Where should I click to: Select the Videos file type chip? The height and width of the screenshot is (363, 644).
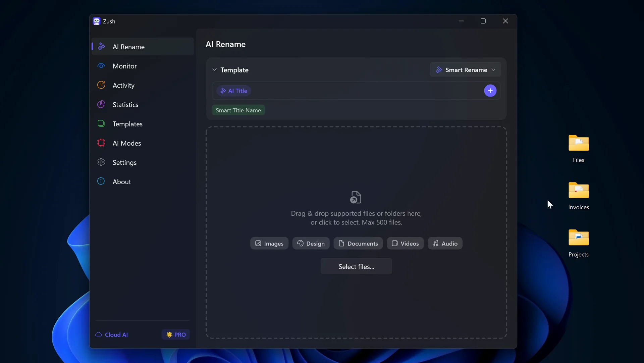pyautogui.click(x=405, y=243)
